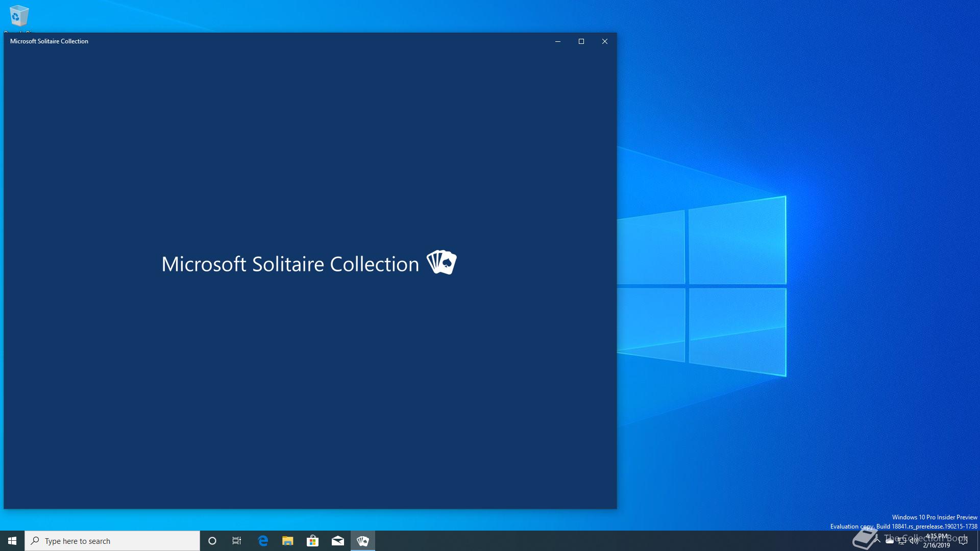Minimize the Microsoft Solitaire Collection window
The image size is (980, 551).
(558, 41)
